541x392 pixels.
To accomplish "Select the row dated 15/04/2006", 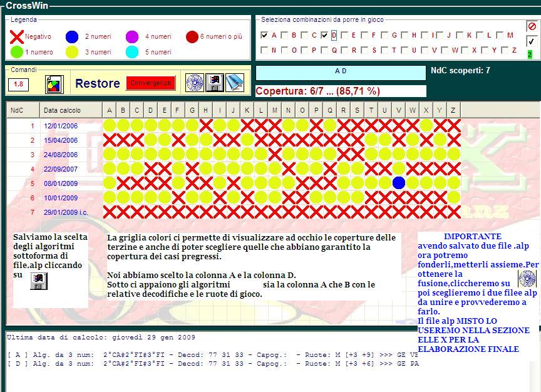I will 234,140.
